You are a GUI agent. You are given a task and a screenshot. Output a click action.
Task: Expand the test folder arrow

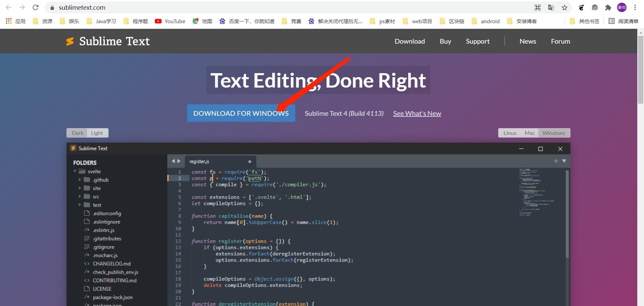(80, 205)
